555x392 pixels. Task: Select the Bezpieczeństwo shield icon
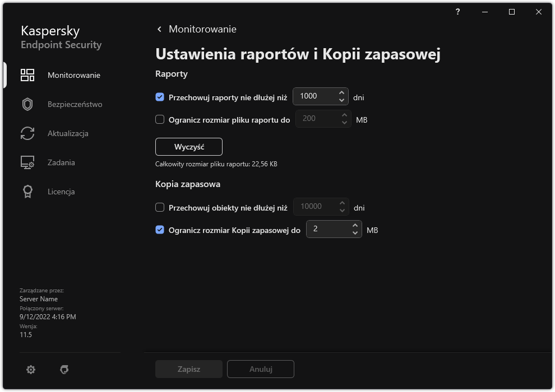coord(27,104)
